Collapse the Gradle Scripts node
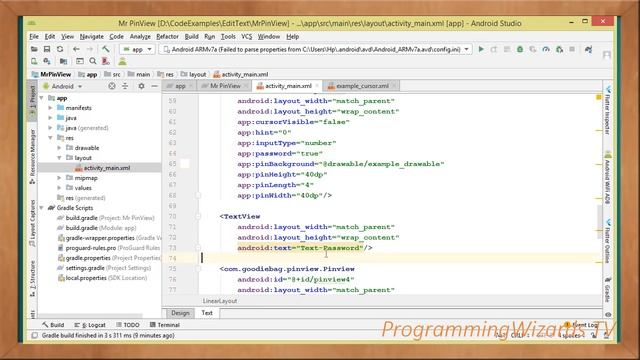This screenshot has width=640, height=360. pos(42,208)
